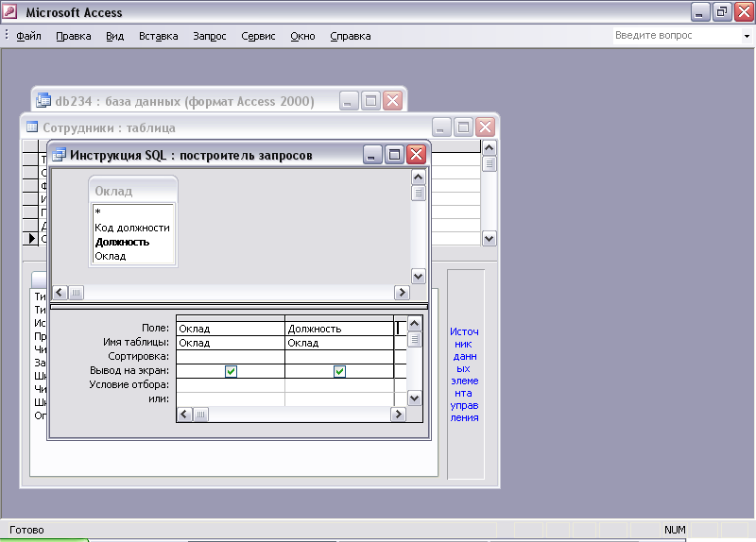This screenshot has width=756, height=542.
Task: Uncheck 'Вывод на экран' for the Оклад column
Action: tap(231, 371)
